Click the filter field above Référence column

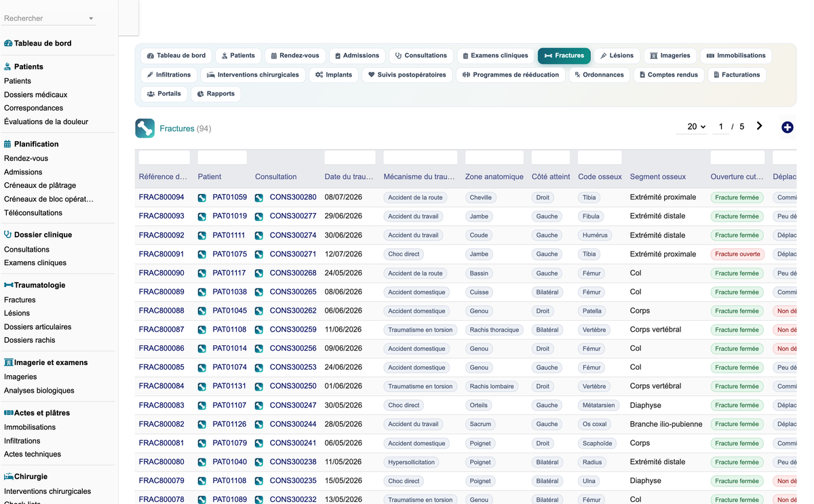tap(163, 157)
